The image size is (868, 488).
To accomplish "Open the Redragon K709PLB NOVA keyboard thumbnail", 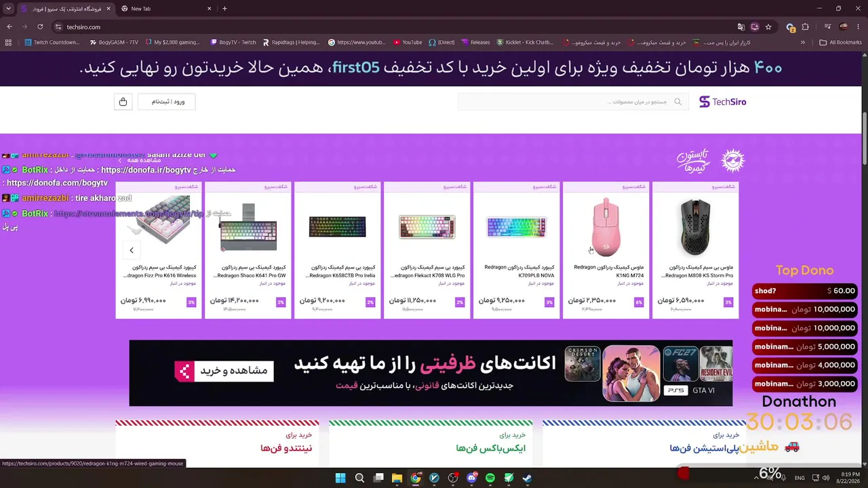I will click(x=517, y=227).
